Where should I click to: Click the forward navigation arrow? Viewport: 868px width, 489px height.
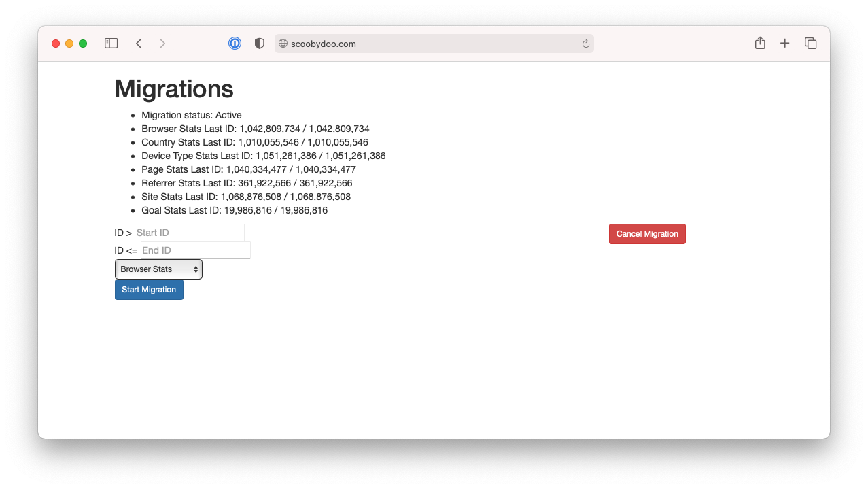point(162,43)
